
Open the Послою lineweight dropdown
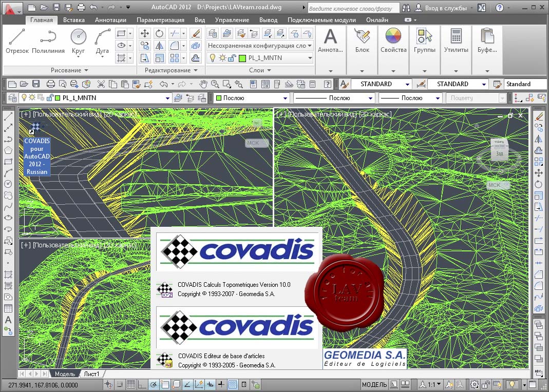click(410, 98)
